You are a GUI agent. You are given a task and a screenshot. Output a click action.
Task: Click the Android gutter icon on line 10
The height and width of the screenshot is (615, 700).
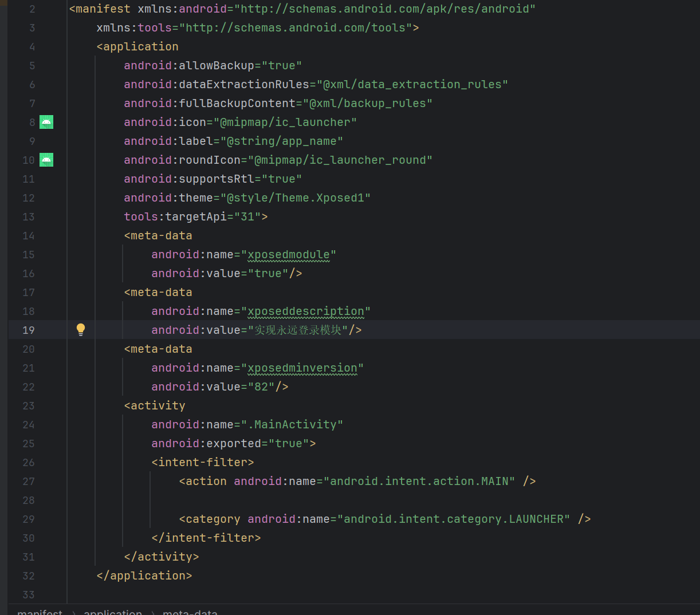coord(46,160)
